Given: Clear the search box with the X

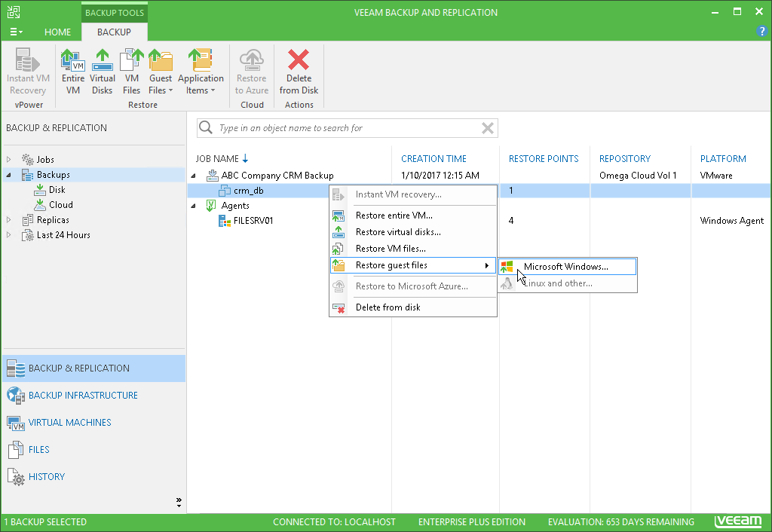Looking at the screenshot, I should (488, 128).
